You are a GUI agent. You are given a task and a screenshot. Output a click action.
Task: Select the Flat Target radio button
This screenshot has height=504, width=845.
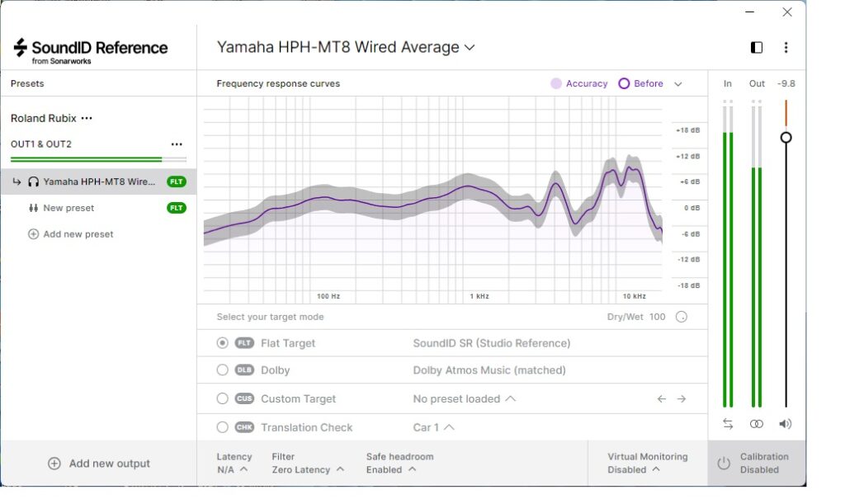coord(222,343)
